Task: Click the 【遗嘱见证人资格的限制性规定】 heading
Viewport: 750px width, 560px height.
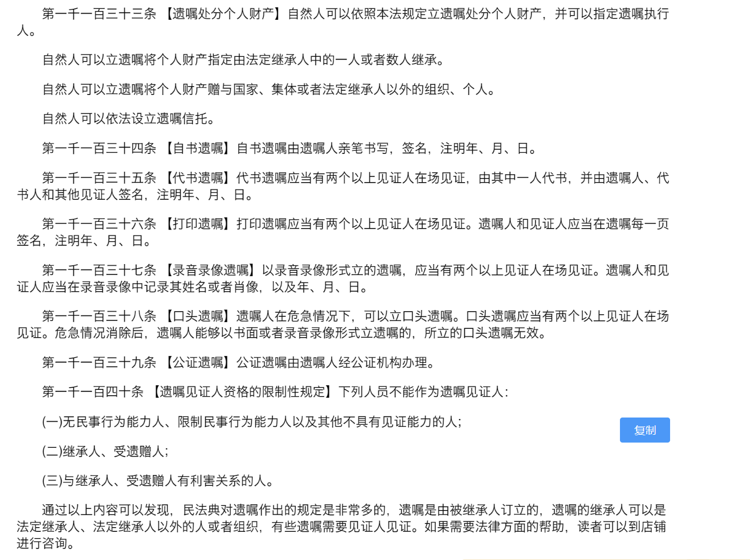Action: coord(242,392)
